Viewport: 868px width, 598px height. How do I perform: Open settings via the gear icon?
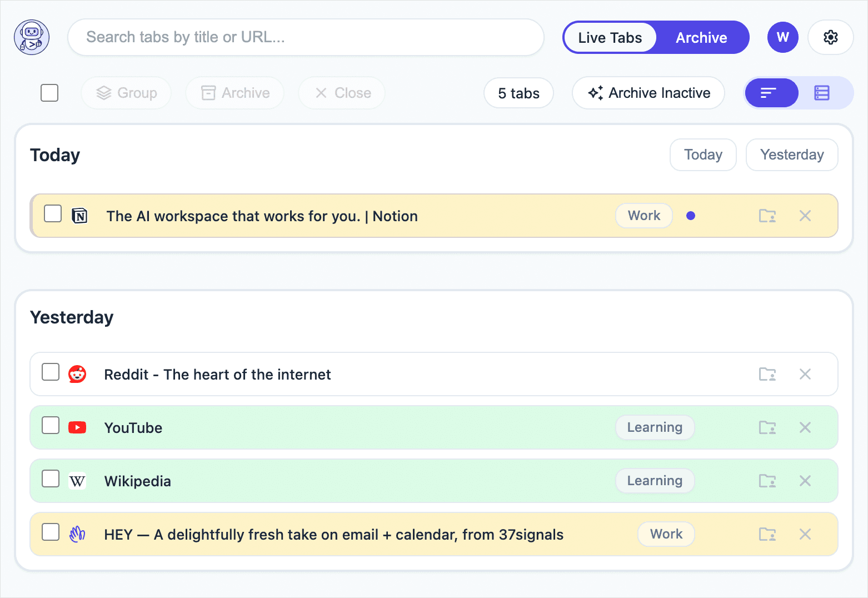tap(830, 37)
